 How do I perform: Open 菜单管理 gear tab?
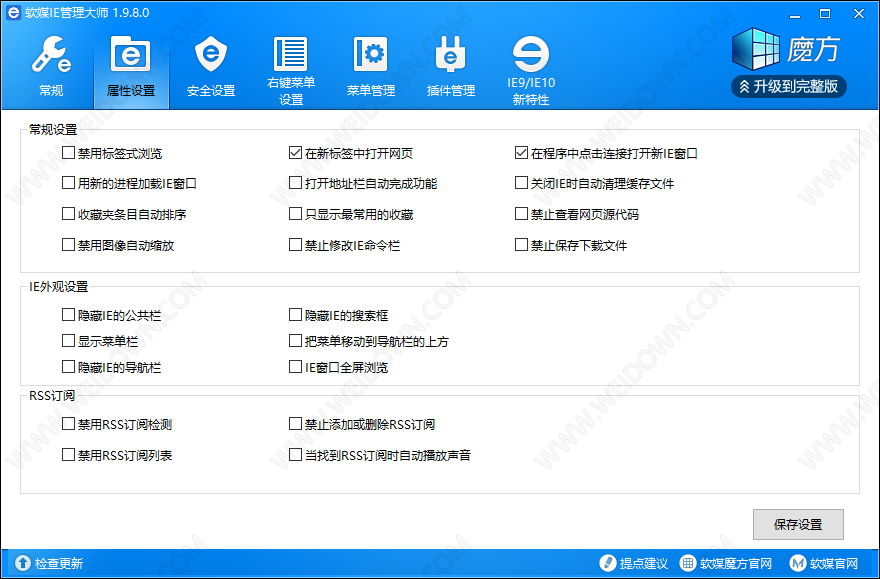pyautogui.click(x=371, y=66)
